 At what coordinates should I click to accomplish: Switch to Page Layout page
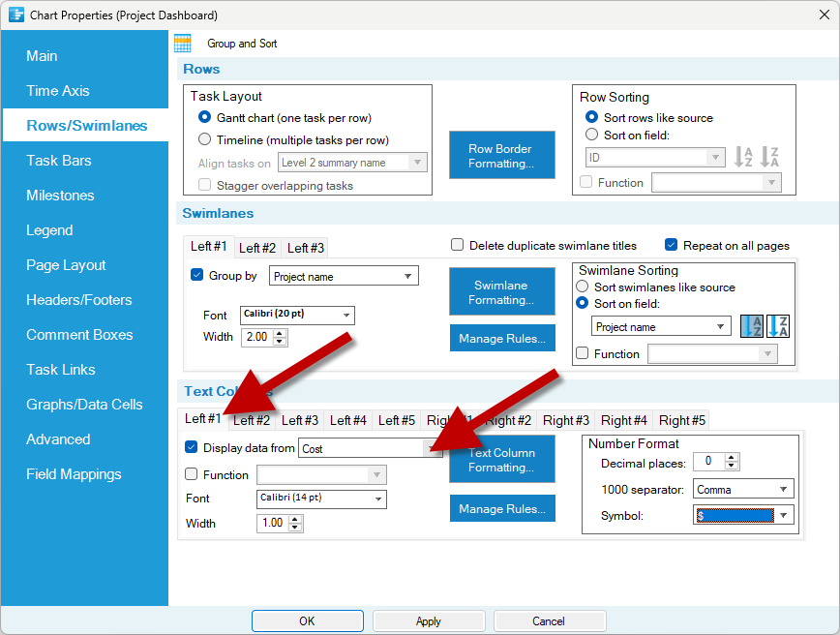tap(66, 264)
